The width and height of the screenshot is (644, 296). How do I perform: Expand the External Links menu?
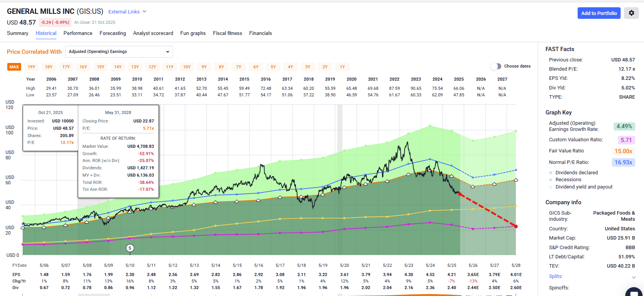[x=127, y=12]
